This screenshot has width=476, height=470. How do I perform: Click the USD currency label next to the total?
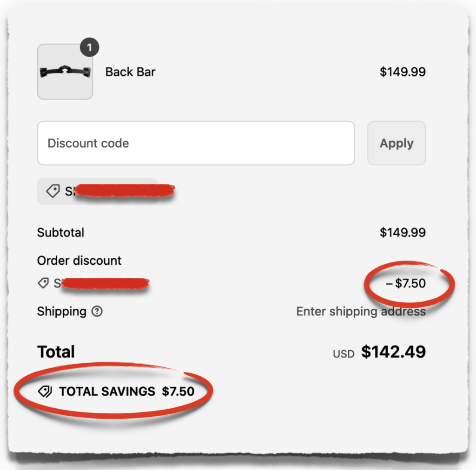[x=343, y=353]
